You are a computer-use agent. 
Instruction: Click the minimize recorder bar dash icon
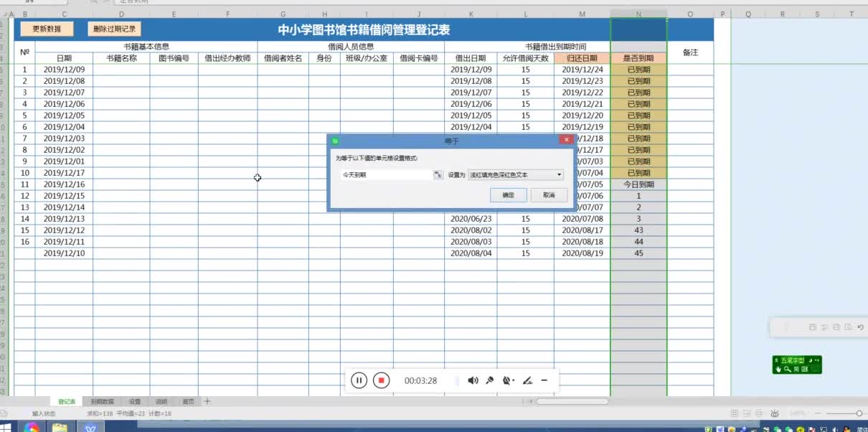tap(544, 380)
